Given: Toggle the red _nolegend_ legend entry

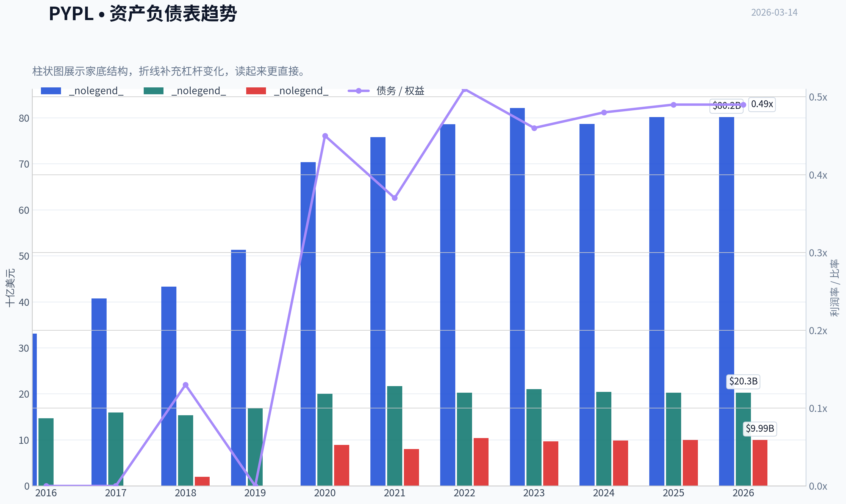Looking at the screenshot, I should click(x=287, y=91).
